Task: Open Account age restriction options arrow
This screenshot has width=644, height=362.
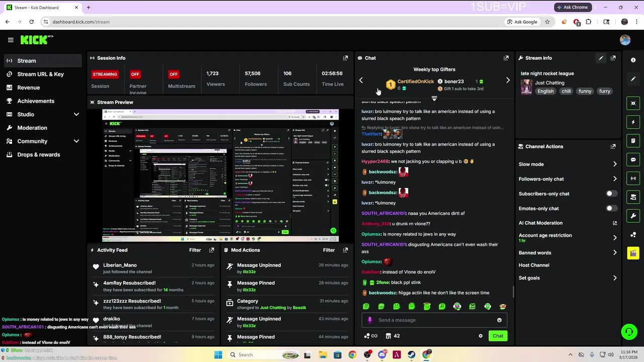Action: coord(614,238)
